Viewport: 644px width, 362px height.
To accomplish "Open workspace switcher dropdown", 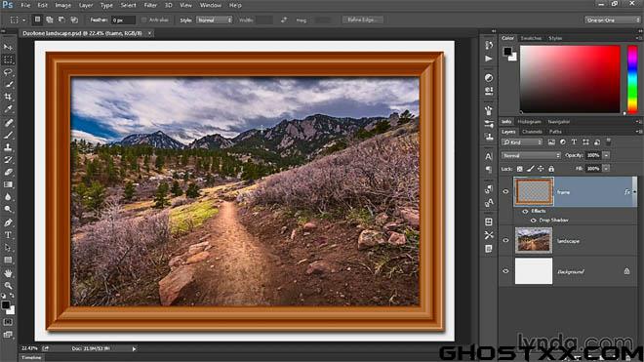I will [612, 20].
